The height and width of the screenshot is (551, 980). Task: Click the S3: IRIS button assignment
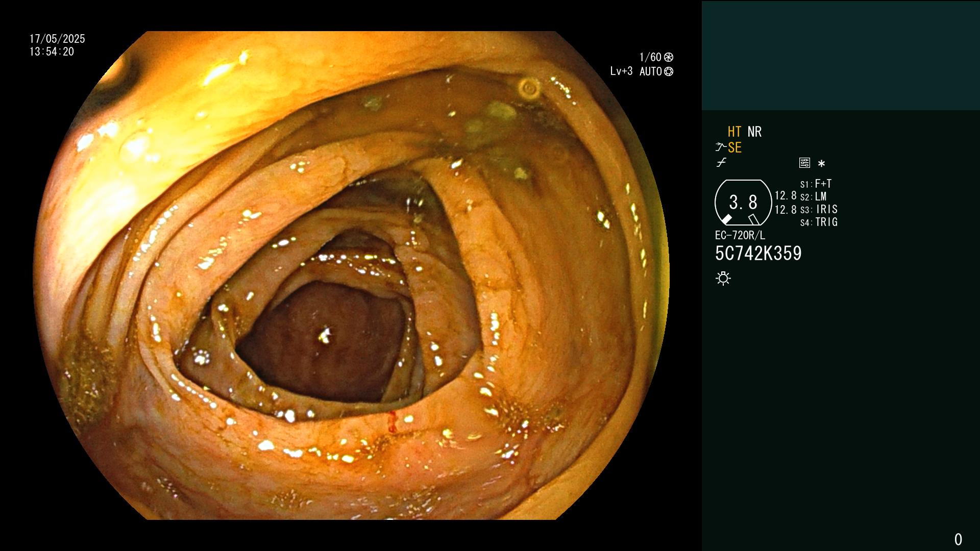pos(819,209)
